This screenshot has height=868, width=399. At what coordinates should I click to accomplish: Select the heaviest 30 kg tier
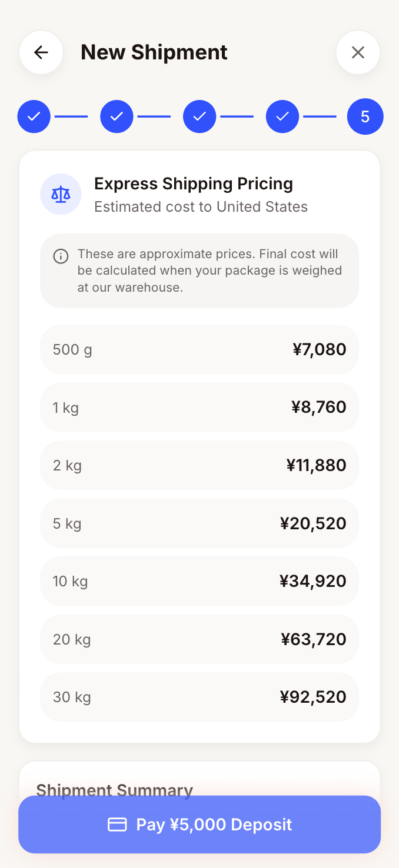click(199, 697)
